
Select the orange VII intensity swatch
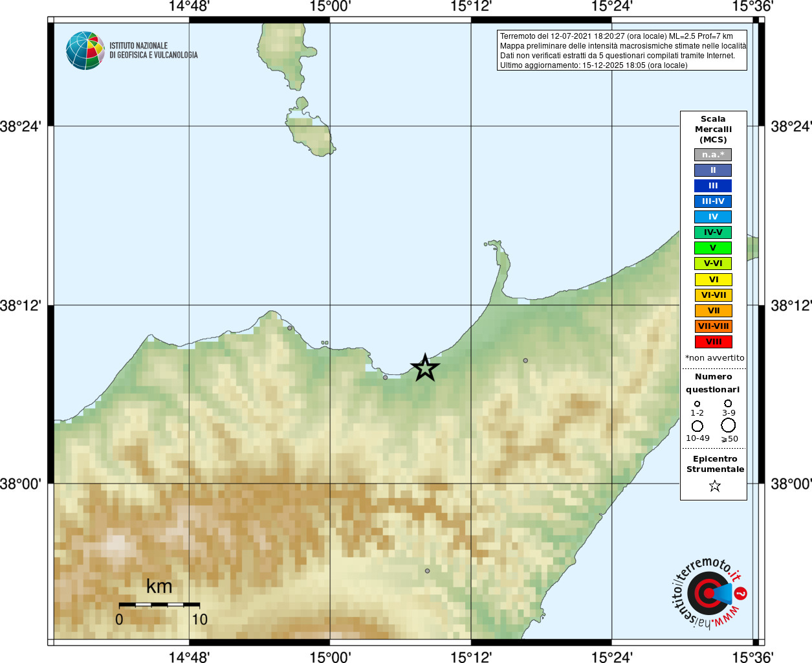(x=713, y=311)
